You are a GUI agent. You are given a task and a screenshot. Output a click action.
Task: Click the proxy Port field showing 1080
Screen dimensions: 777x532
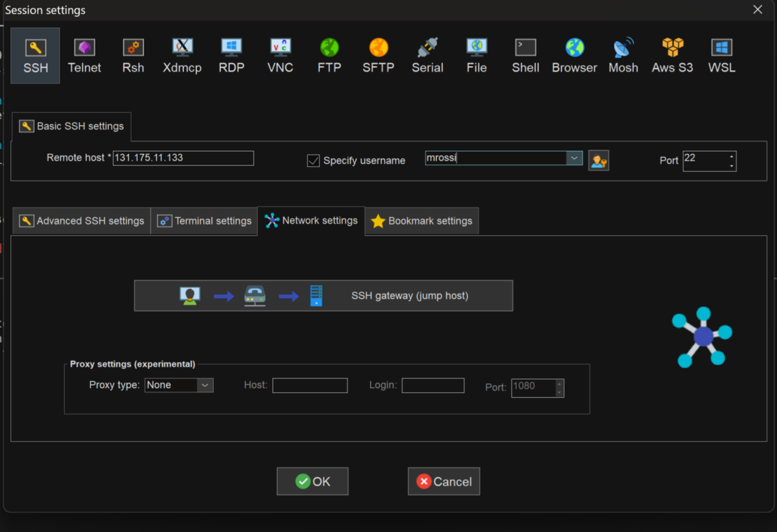click(x=533, y=388)
